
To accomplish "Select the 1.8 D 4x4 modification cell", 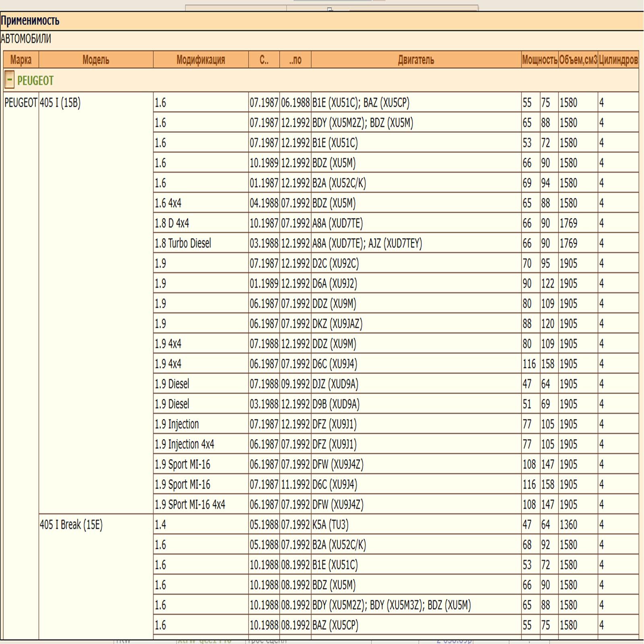I will [172, 223].
